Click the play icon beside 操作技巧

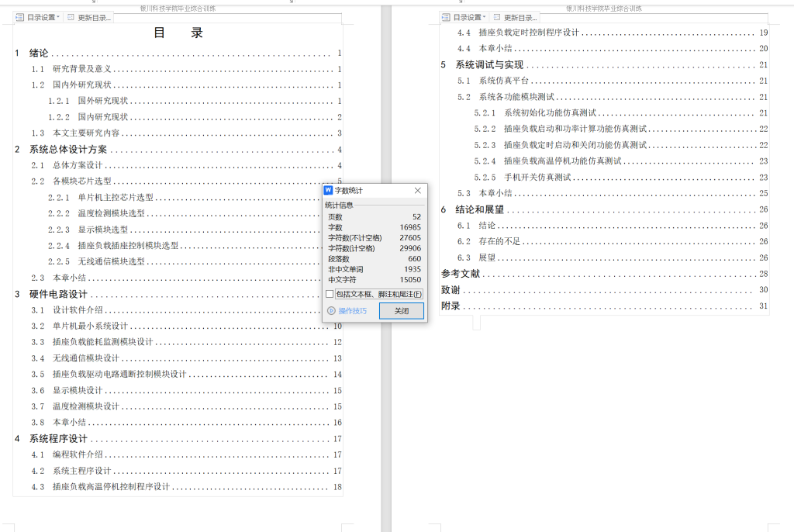pos(330,310)
